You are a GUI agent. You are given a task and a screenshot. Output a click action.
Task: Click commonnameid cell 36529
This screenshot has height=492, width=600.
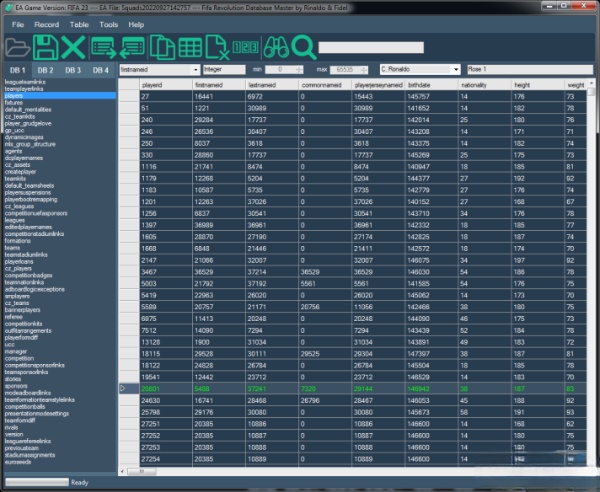click(x=326, y=272)
